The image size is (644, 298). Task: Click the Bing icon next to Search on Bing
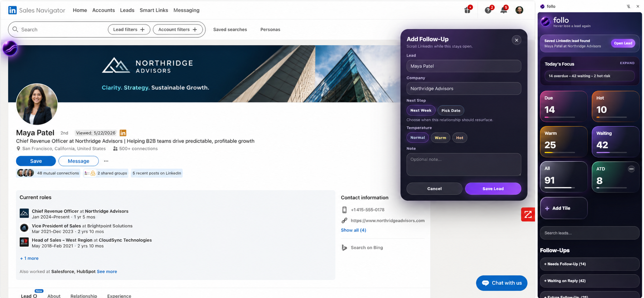click(x=344, y=248)
